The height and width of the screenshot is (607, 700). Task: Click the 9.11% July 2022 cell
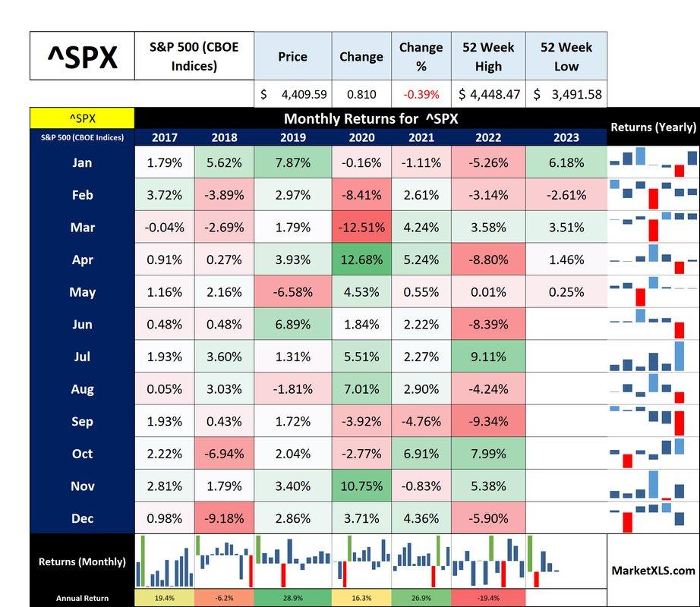[x=489, y=357]
